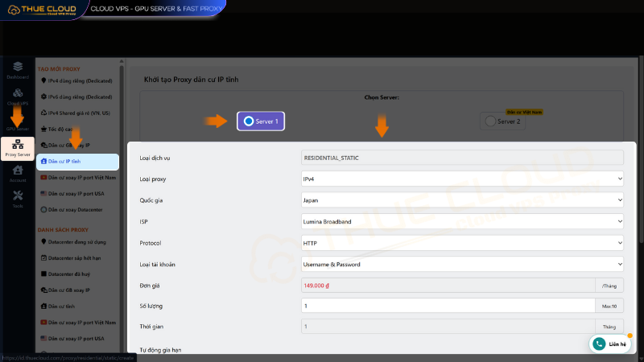The height and width of the screenshot is (362, 644).
Task: Click 'Max:10' label
Action: coord(609,306)
